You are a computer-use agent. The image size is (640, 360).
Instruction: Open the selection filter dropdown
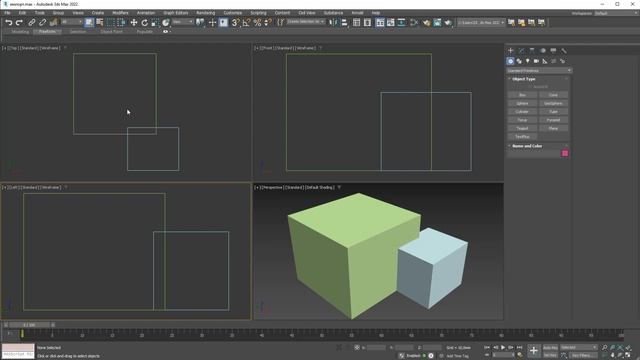72,22
